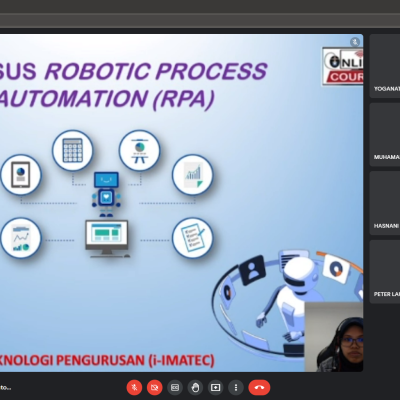400x400 pixels.
Task: Click the calculator icon on the slide
Action: point(72,150)
